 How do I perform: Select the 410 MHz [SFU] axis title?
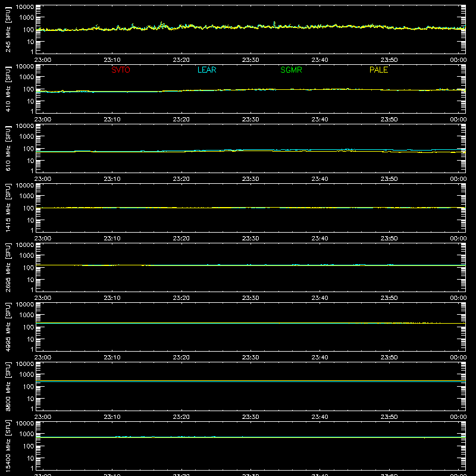(8, 89)
